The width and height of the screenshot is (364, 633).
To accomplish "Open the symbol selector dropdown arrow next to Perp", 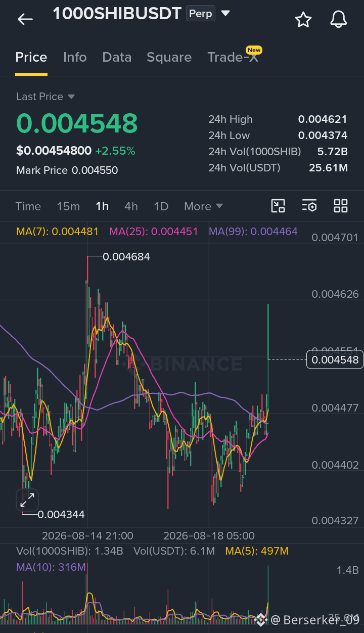I will (x=225, y=13).
